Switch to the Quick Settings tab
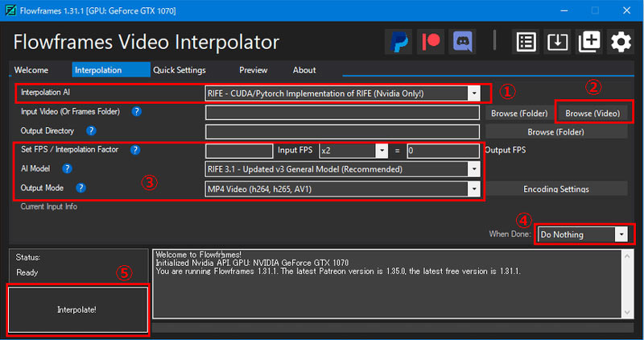The width and height of the screenshot is (644, 340). pos(180,70)
